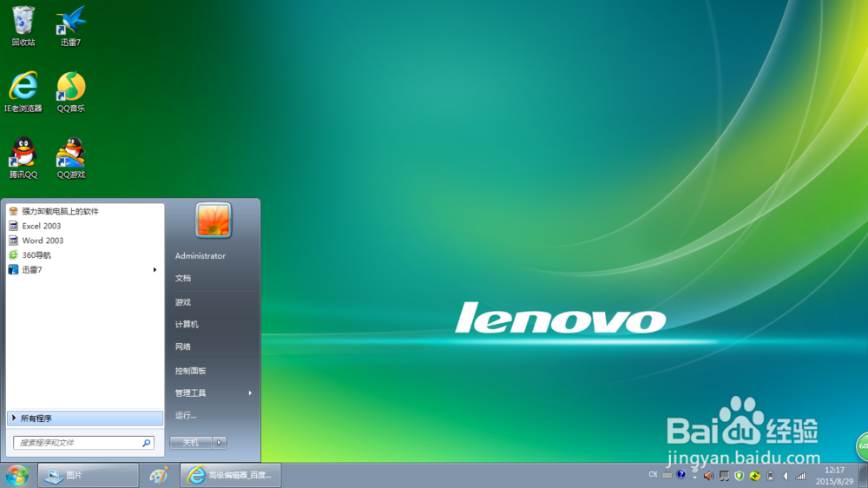Launch Excel 2003 from Start menu
This screenshot has width=868, height=488.
[85, 226]
